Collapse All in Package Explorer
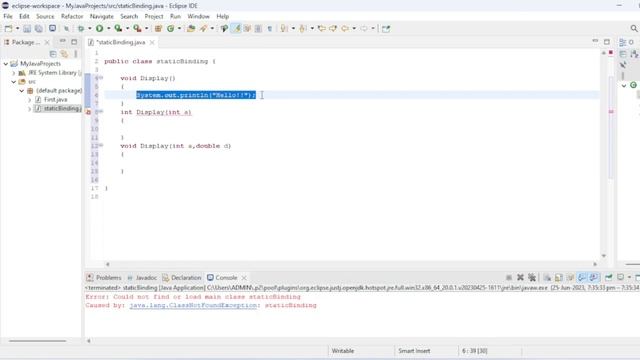This screenshot has height=360, width=640. (53, 54)
